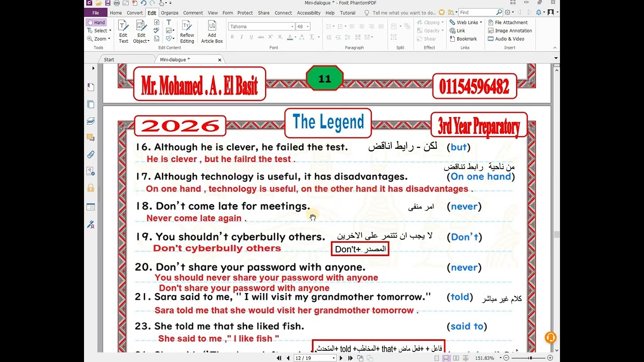Select the Start document tab
Image resolution: width=644 pixels, height=362 pixels.
tap(109, 59)
